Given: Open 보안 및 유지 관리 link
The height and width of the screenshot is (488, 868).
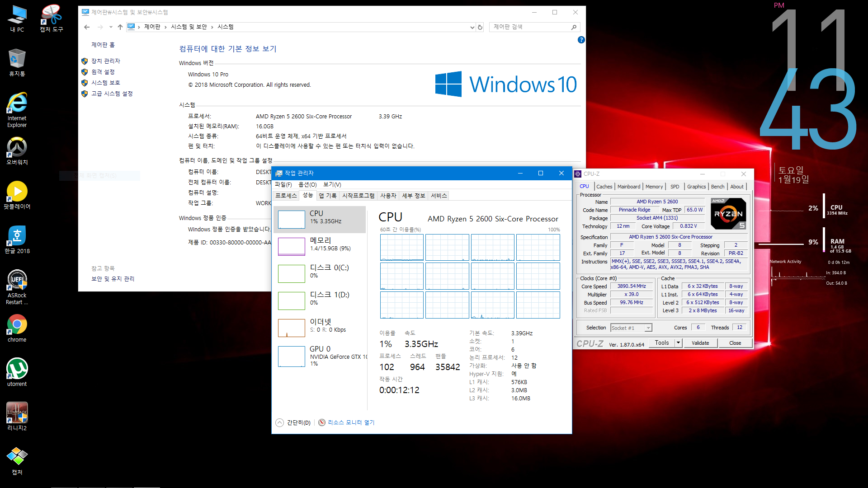Looking at the screenshot, I should pyautogui.click(x=113, y=279).
